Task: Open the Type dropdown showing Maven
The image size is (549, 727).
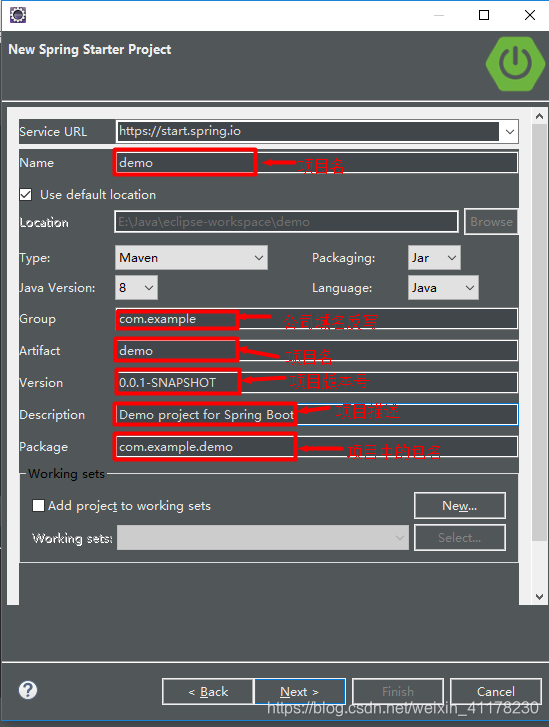Action: [191, 257]
